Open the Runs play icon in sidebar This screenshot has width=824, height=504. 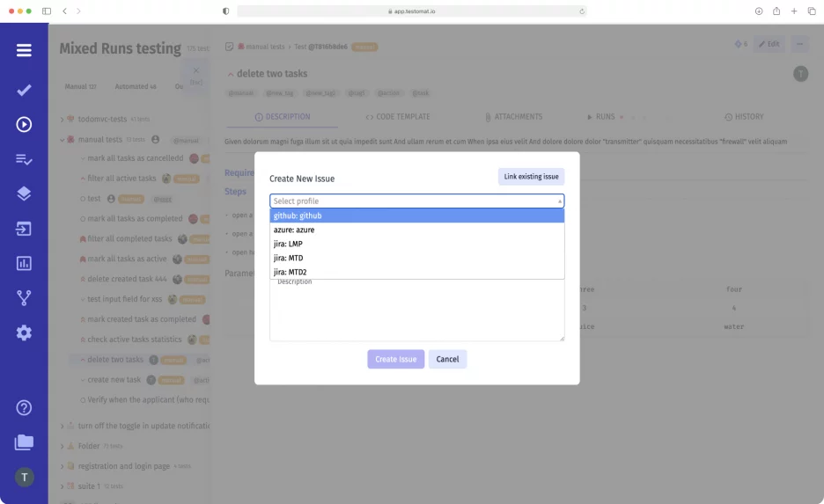point(24,124)
